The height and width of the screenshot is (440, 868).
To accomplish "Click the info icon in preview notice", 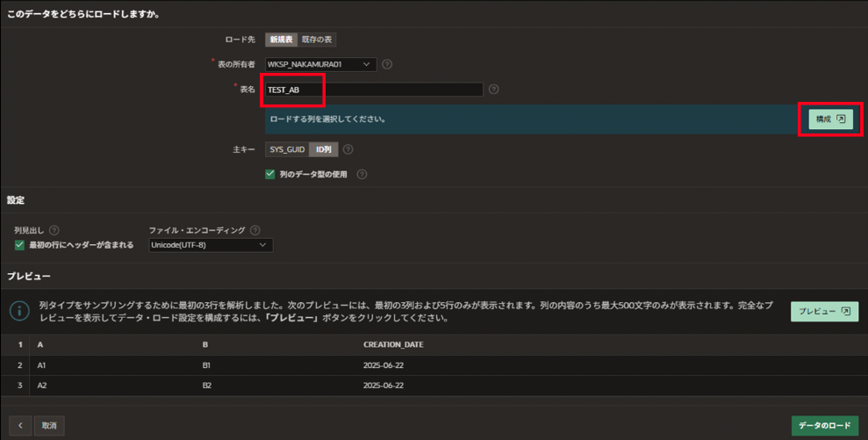I will tap(19, 311).
